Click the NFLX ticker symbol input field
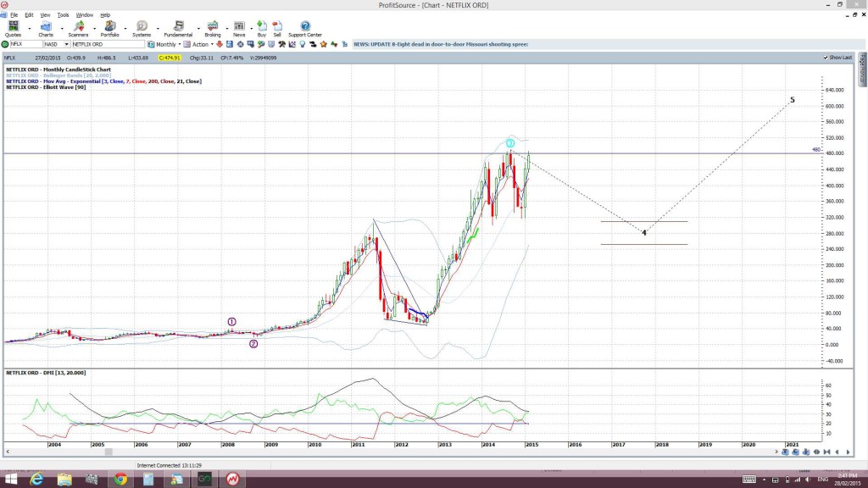868x488 pixels. tap(26, 44)
